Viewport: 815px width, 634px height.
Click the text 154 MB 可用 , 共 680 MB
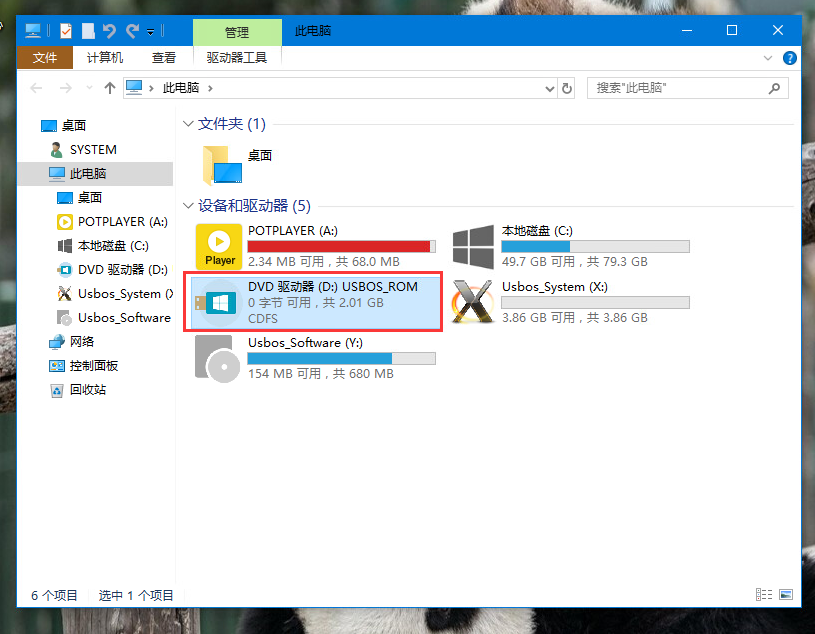[x=321, y=374]
